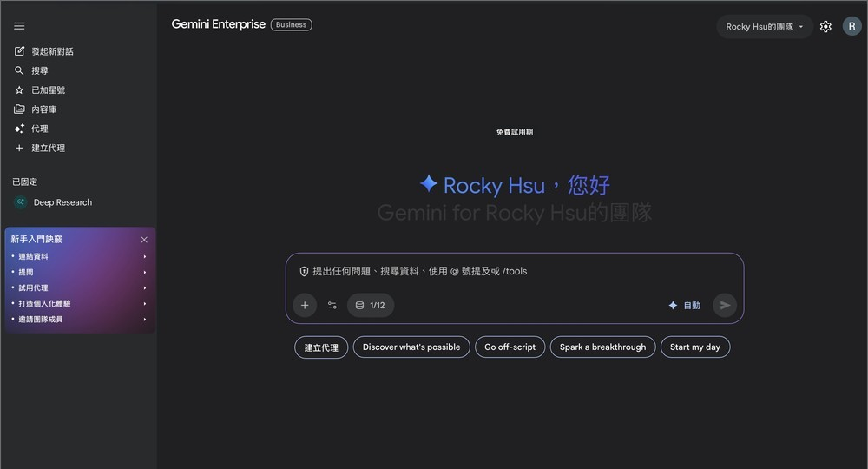The width and height of the screenshot is (868, 469).
Task: Open the content library icon
Action: click(19, 109)
